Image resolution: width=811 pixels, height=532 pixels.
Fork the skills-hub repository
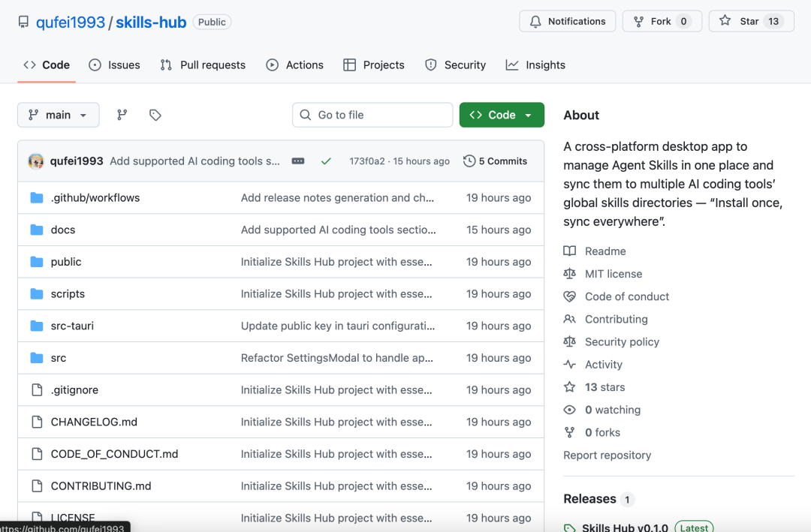(x=662, y=21)
